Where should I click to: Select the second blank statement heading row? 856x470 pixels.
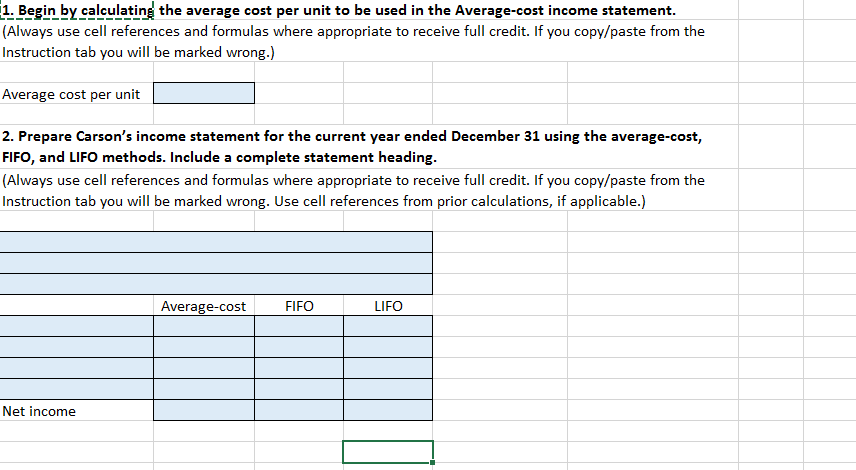(x=216, y=263)
